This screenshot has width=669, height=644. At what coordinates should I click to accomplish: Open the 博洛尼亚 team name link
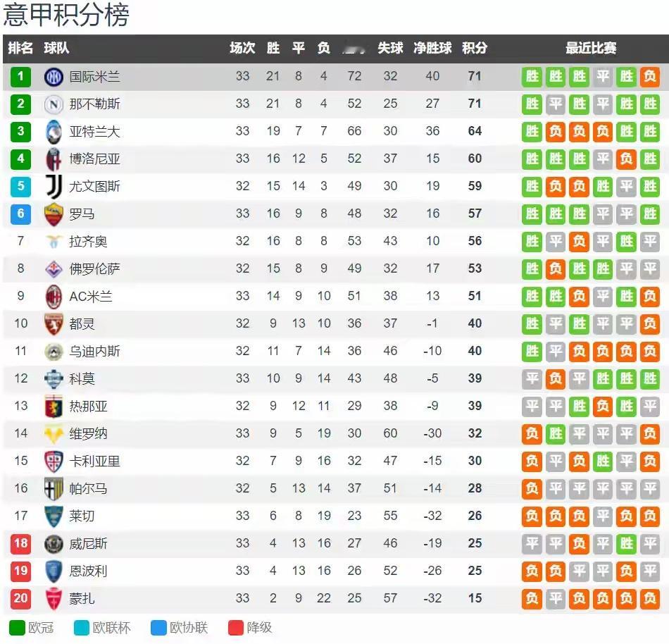(95, 159)
